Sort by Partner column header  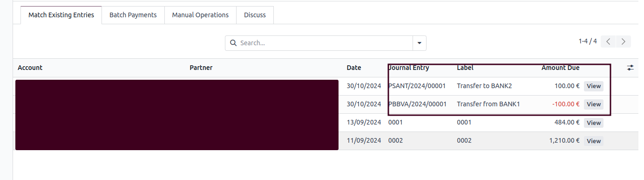[201, 68]
